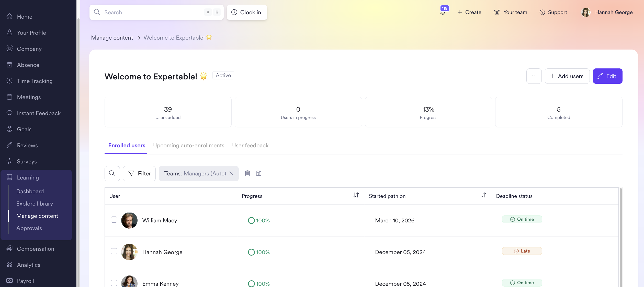The image size is (644, 287).
Task: Collapse the Learning sidebar section
Action: pyautogui.click(x=28, y=177)
